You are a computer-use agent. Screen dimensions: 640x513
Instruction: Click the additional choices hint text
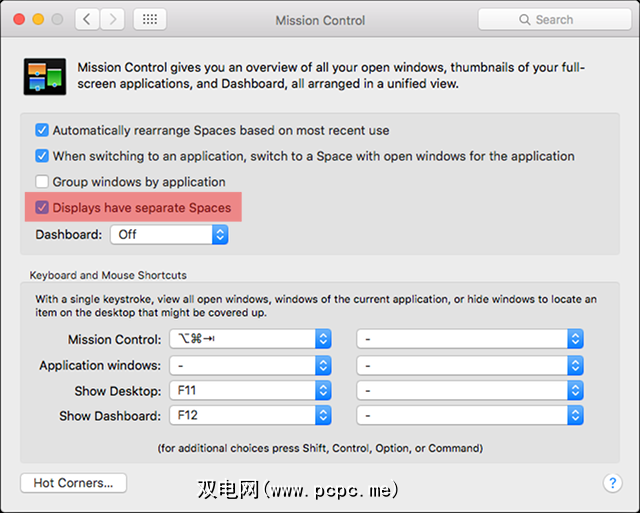point(320,448)
